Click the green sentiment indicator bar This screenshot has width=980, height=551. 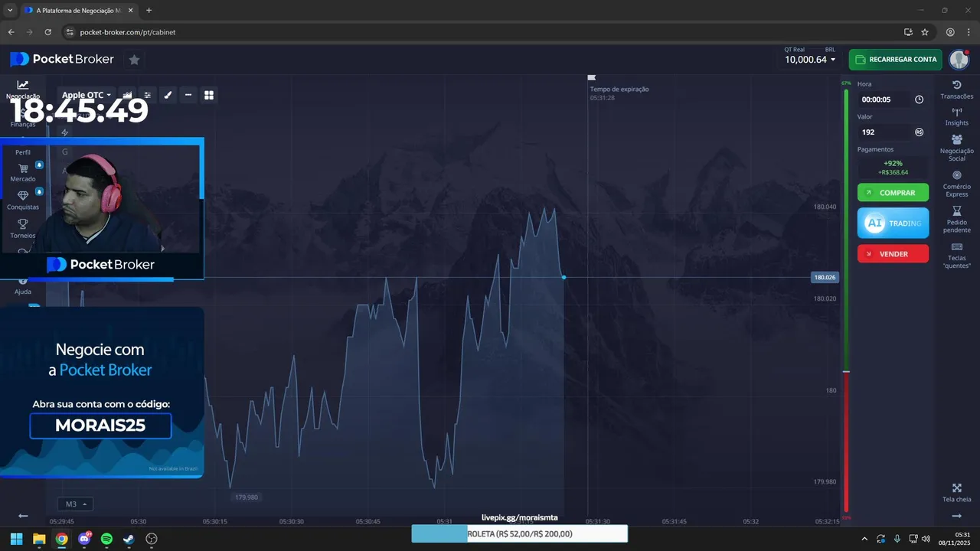click(x=846, y=230)
